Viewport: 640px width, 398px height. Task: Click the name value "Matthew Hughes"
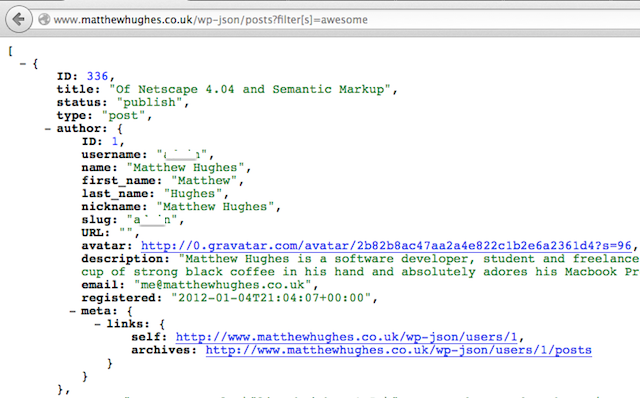(x=185, y=168)
